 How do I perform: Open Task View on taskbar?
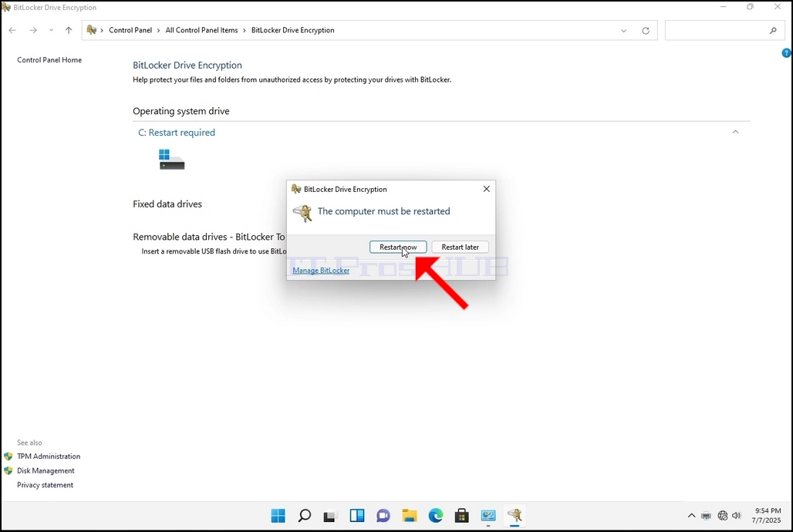point(330,515)
